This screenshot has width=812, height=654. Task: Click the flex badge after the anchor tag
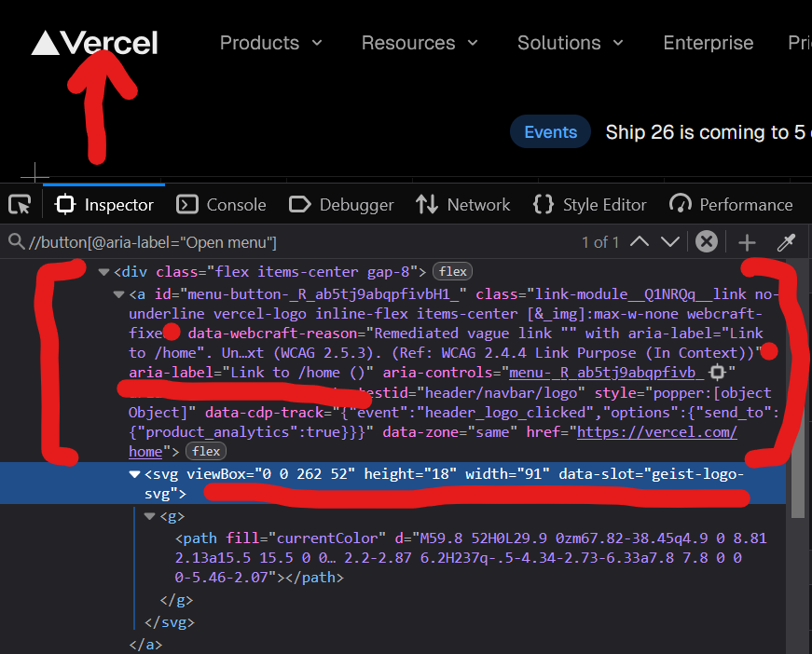point(206,452)
